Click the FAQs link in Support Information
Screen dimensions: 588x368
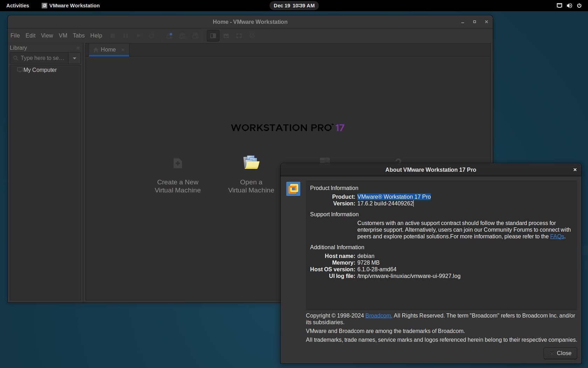(x=557, y=237)
